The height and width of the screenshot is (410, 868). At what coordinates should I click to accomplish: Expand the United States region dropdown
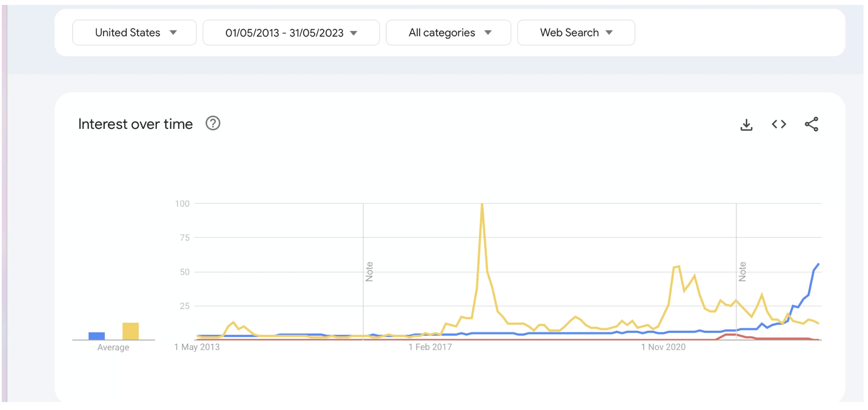tap(135, 33)
